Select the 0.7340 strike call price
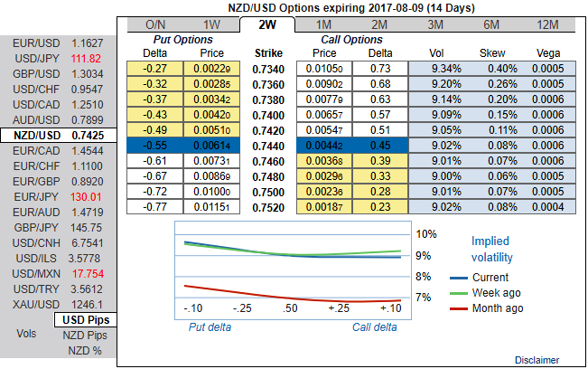The width and height of the screenshot is (588, 369). [323, 68]
